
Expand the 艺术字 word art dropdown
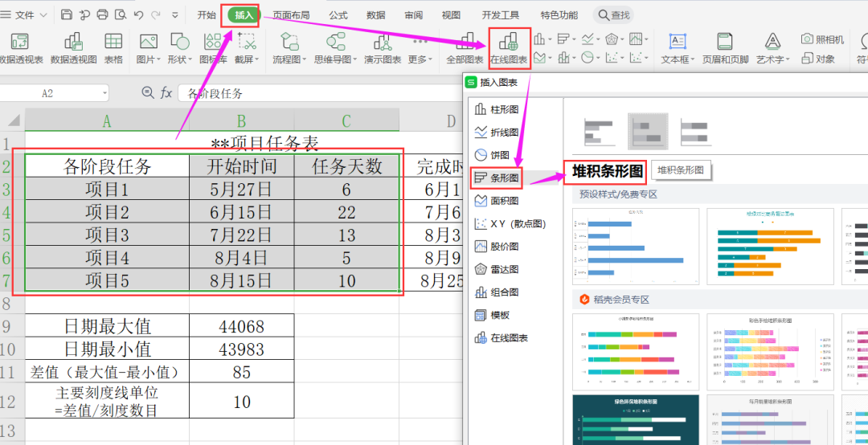(788, 59)
